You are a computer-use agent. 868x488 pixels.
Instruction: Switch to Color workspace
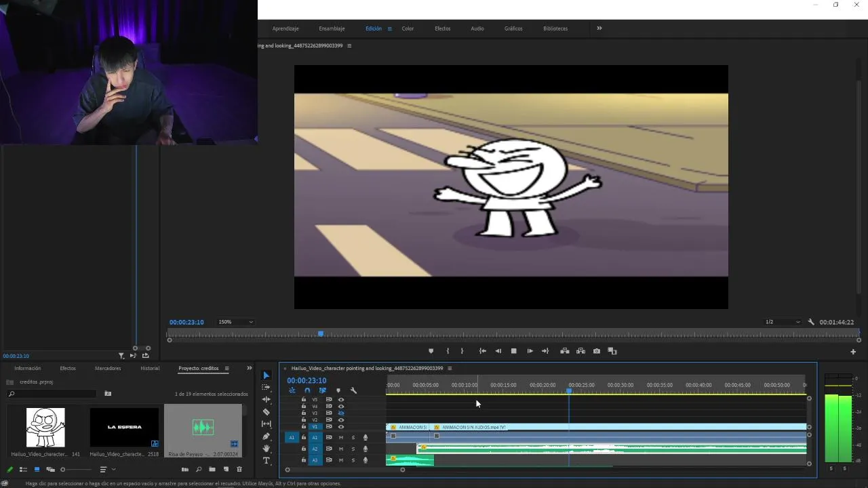click(x=408, y=28)
